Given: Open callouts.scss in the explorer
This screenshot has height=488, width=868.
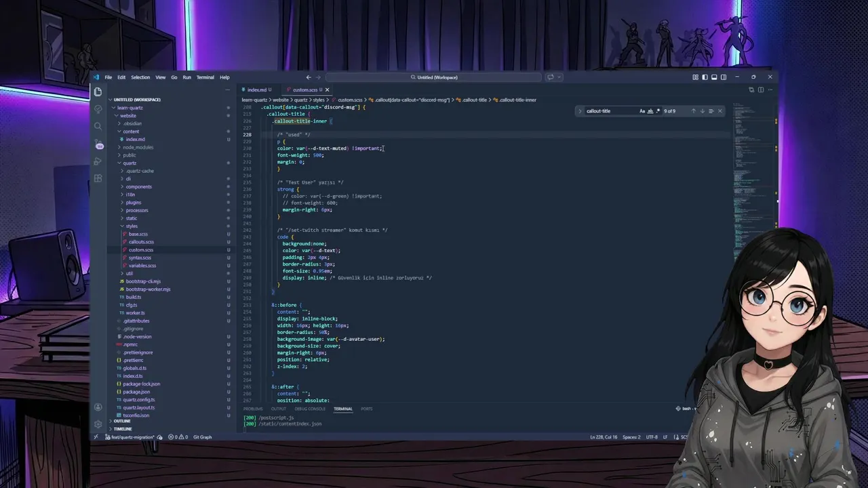Looking at the screenshot, I should tap(141, 242).
